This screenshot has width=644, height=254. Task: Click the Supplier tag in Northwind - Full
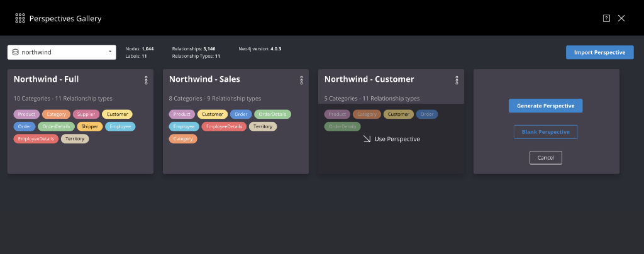86,114
